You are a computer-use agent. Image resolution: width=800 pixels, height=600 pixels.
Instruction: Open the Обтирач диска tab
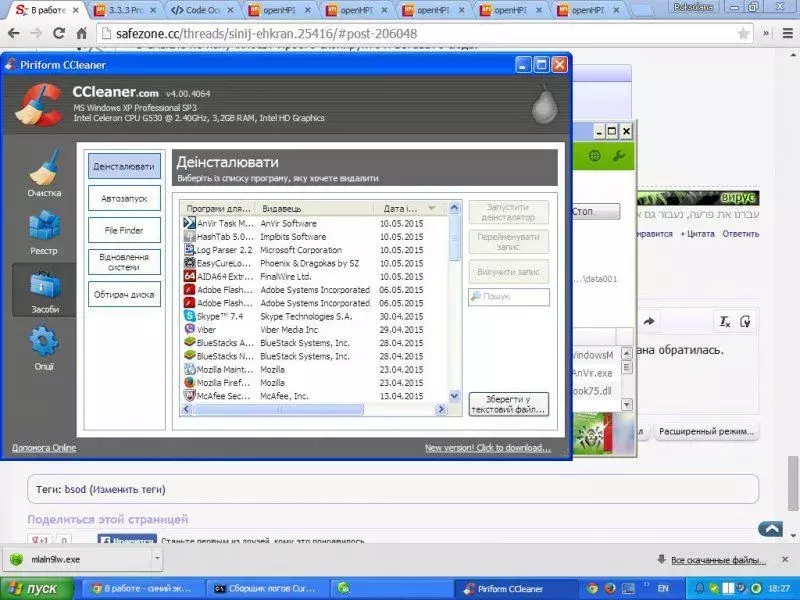click(x=124, y=294)
